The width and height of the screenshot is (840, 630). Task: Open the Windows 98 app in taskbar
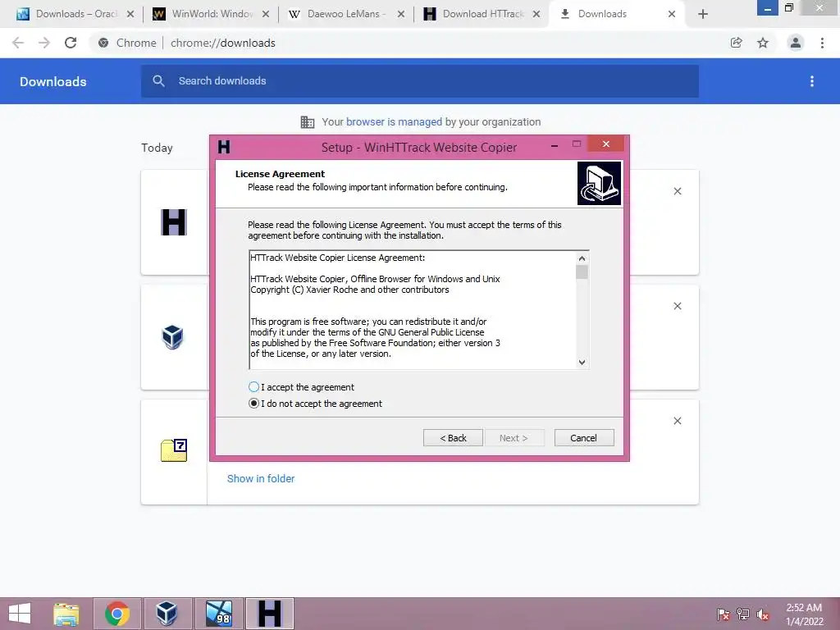(219, 614)
